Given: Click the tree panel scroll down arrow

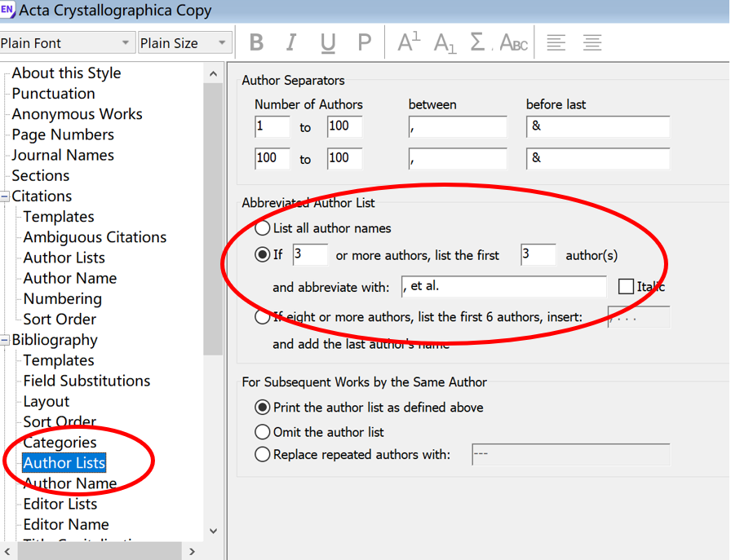Looking at the screenshot, I should (213, 531).
